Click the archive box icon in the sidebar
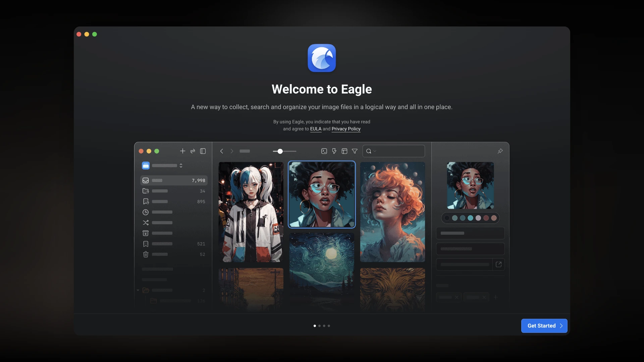 146,233
